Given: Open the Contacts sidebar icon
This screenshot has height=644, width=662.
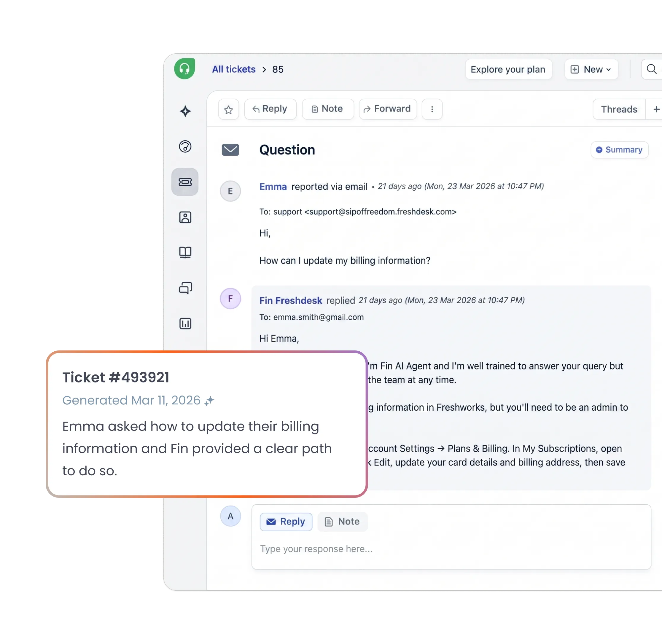Looking at the screenshot, I should coord(185,217).
